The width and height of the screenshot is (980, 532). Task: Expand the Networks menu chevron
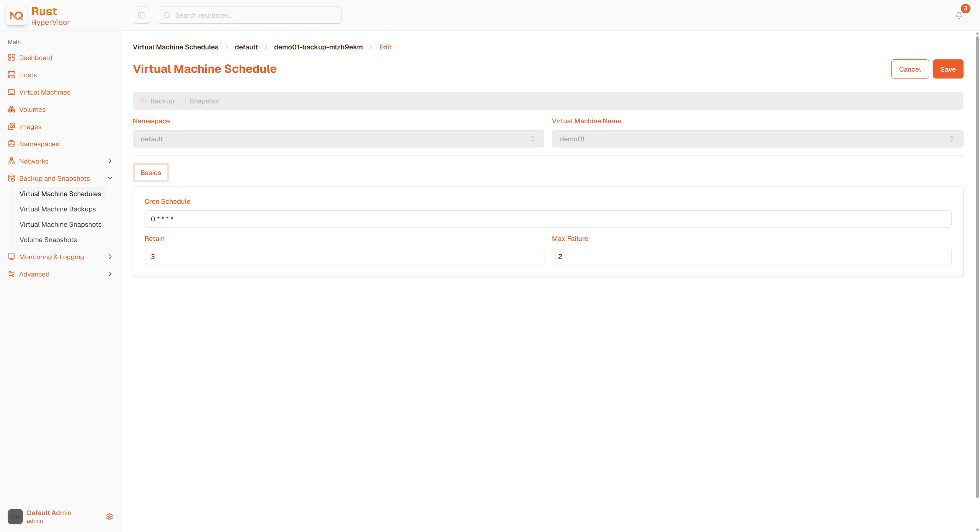pyautogui.click(x=110, y=161)
